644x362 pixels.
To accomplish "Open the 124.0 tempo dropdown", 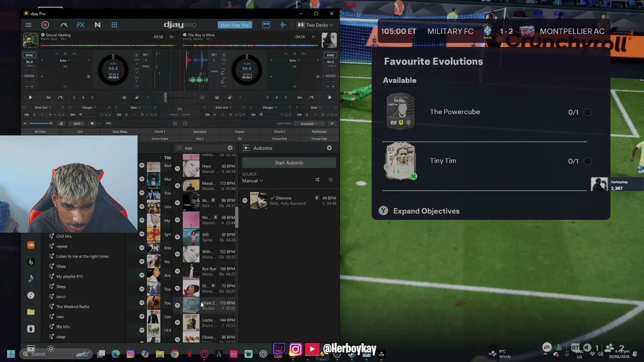I will click(x=78, y=123).
